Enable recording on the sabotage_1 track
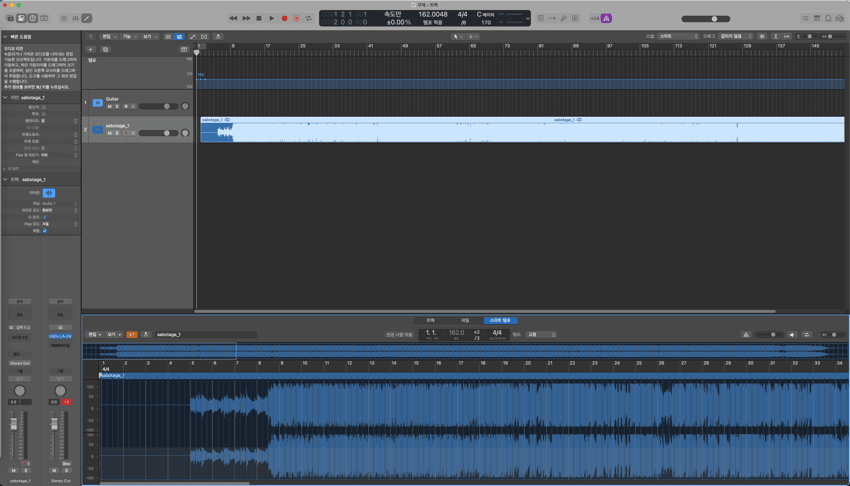The height and width of the screenshot is (486, 850). pyautogui.click(x=126, y=133)
